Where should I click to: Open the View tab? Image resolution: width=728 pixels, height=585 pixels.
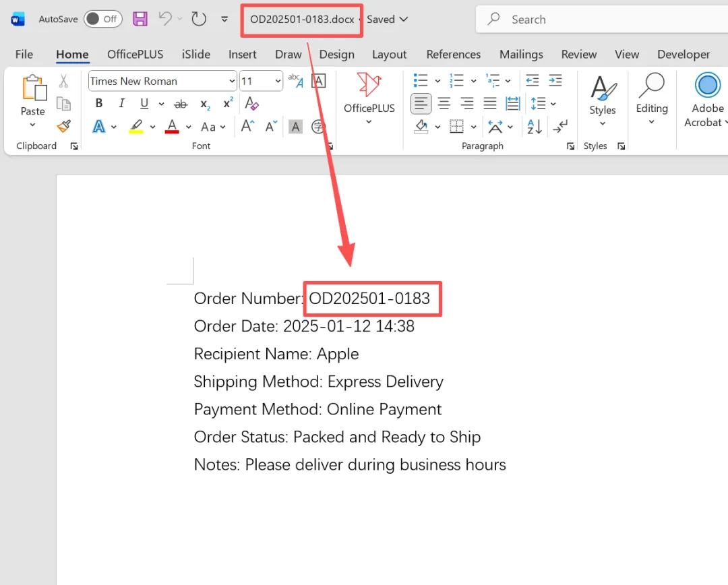click(627, 55)
